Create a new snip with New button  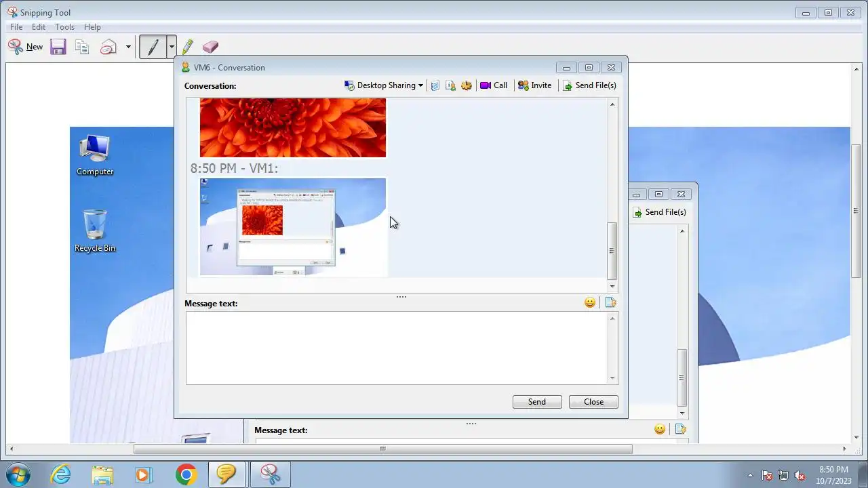click(x=25, y=47)
